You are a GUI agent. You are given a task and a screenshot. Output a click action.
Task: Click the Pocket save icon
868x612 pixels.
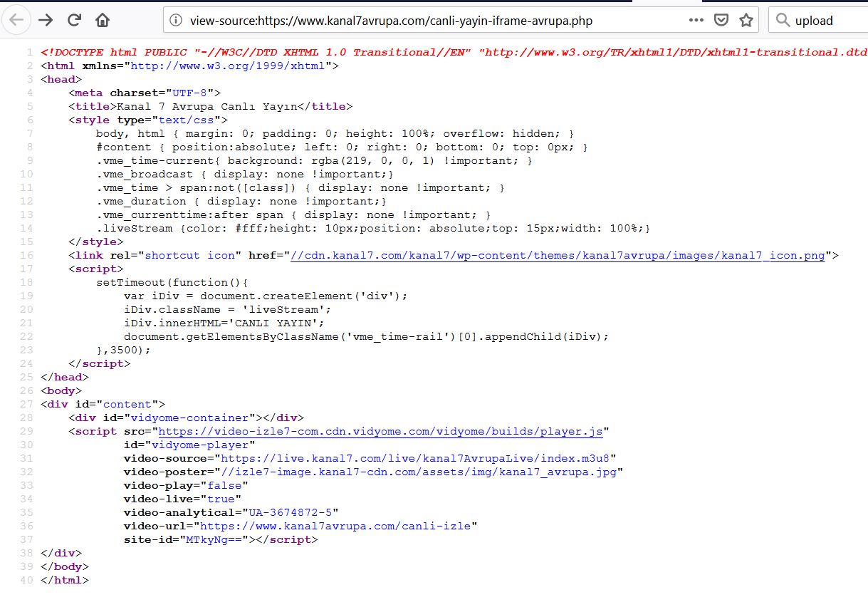click(x=721, y=20)
